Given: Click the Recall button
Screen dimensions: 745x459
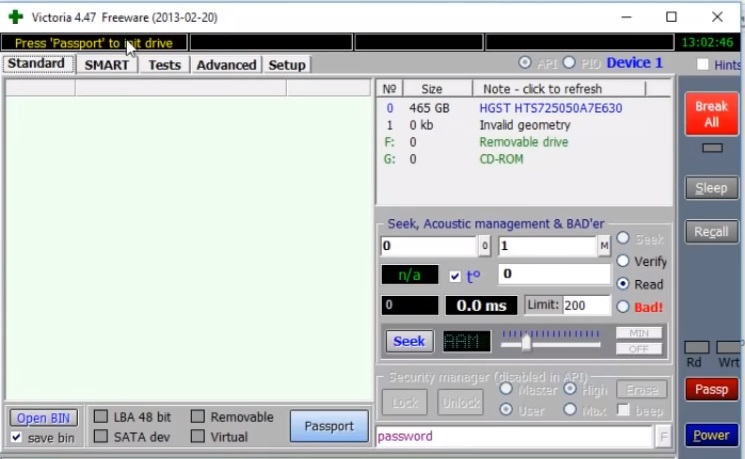Looking at the screenshot, I should (x=711, y=232).
